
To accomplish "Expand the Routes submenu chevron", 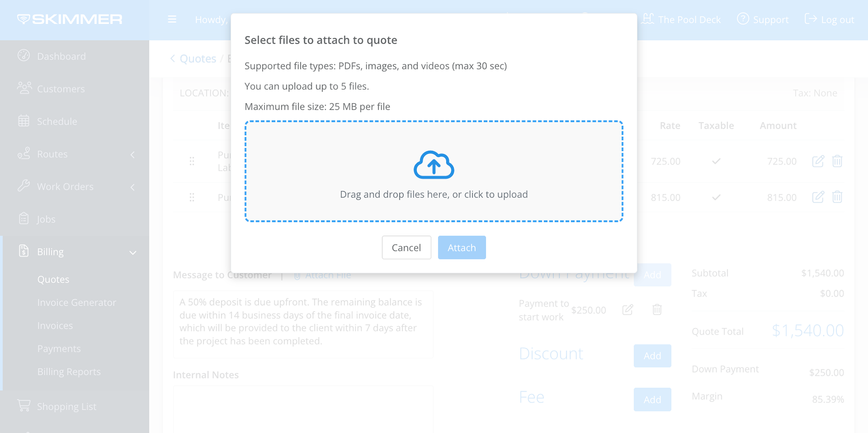I will (133, 155).
